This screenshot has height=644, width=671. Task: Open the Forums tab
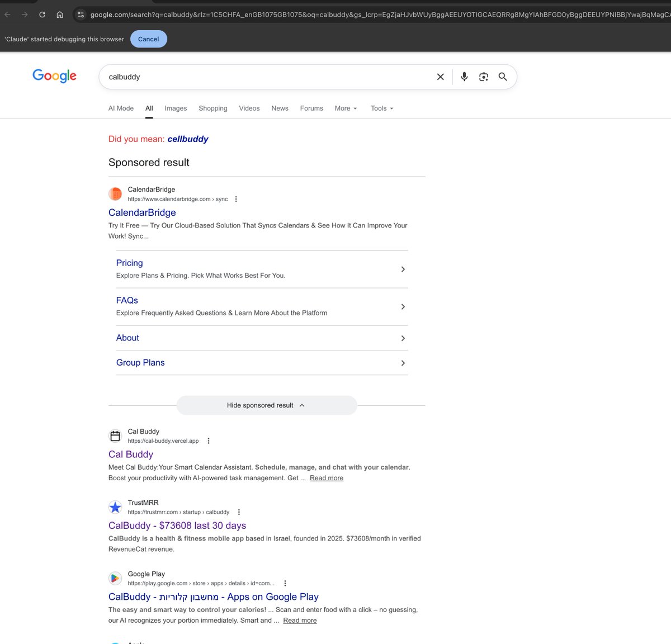tap(311, 108)
